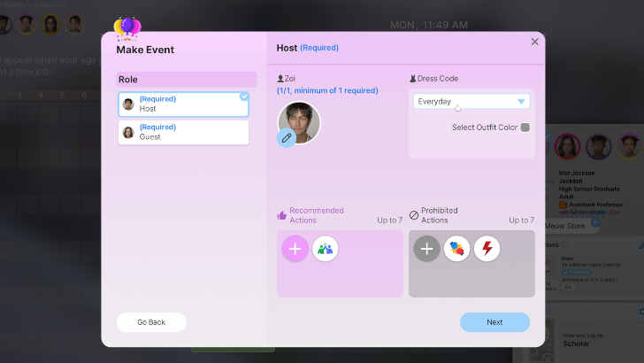Click the pencil edit icon on Zoi portrait
The height and width of the screenshot is (363, 644).
coord(286,137)
